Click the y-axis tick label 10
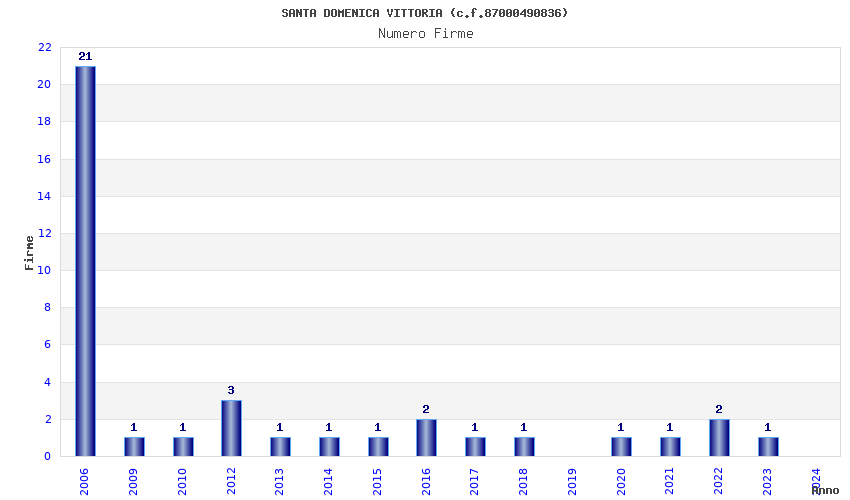Screen dimensions: 850x500 [44, 271]
